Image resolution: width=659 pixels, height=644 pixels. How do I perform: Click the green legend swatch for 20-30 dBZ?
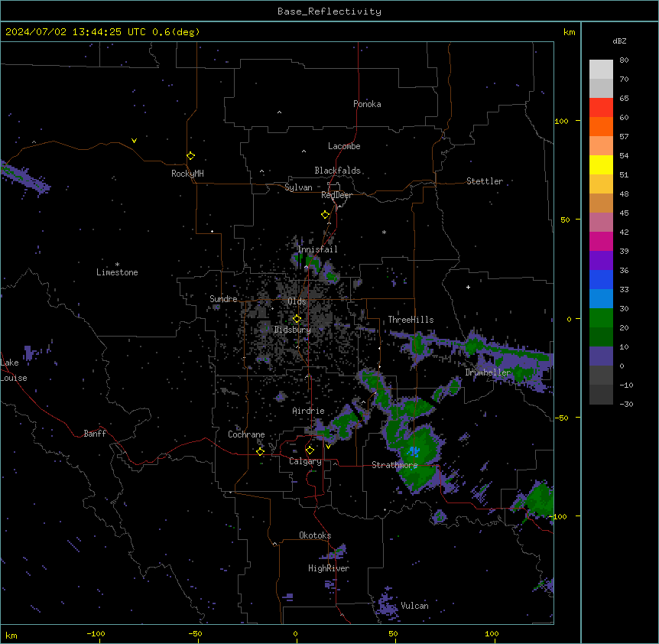point(601,318)
